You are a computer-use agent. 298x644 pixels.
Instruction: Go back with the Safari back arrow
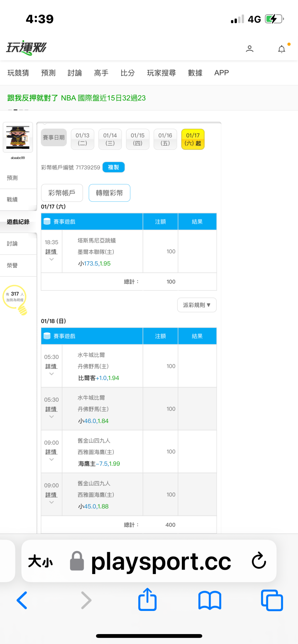pyautogui.click(x=22, y=600)
